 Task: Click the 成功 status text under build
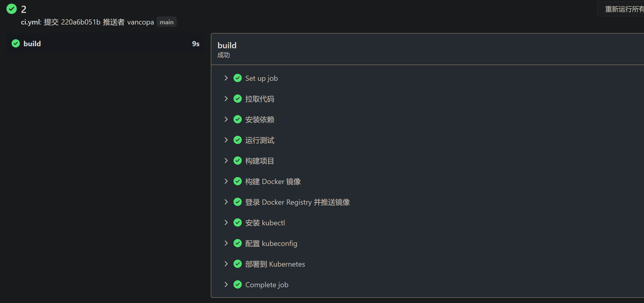[223, 55]
